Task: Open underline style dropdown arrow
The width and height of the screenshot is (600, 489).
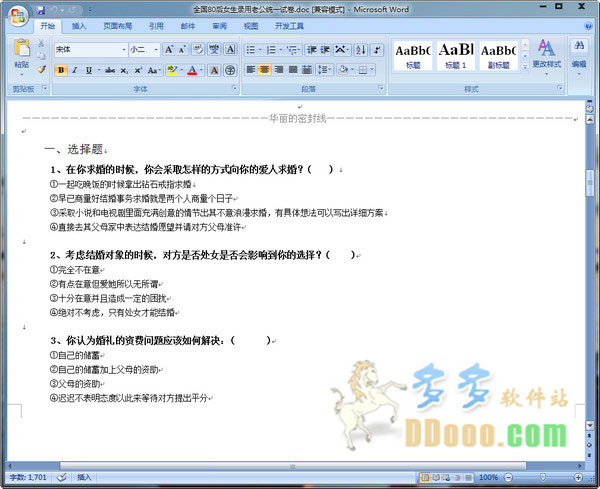Action: (x=99, y=70)
